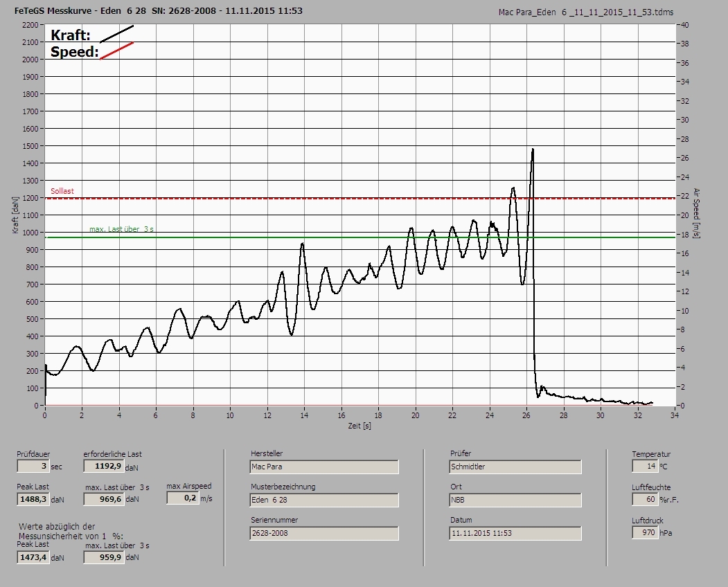Click corrected max. Last value 959,9

[103, 557]
